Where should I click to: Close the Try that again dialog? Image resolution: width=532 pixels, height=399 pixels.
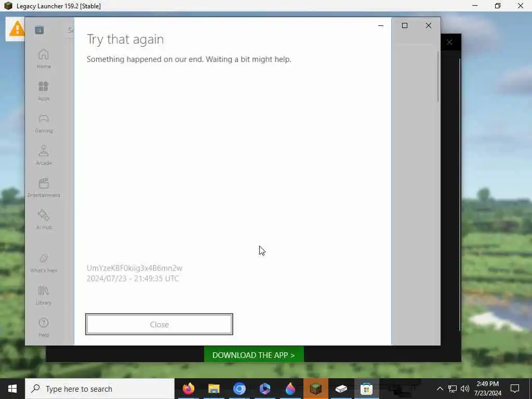(x=159, y=324)
